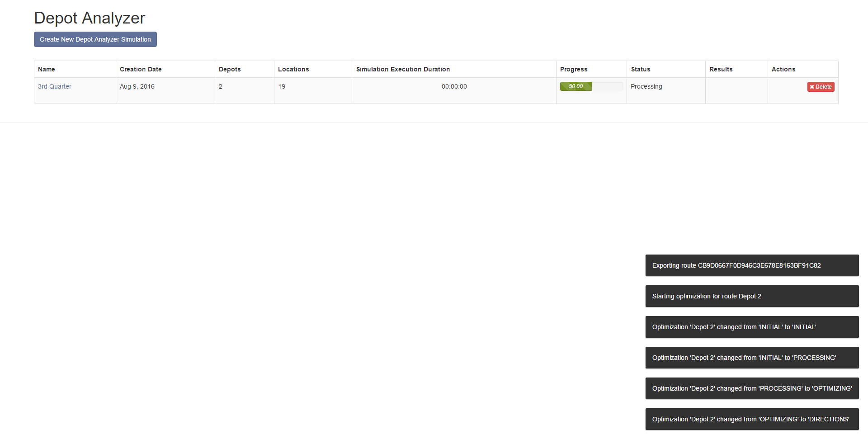868x439 pixels.
Task: Click the Depots column header
Action: pos(230,69)
